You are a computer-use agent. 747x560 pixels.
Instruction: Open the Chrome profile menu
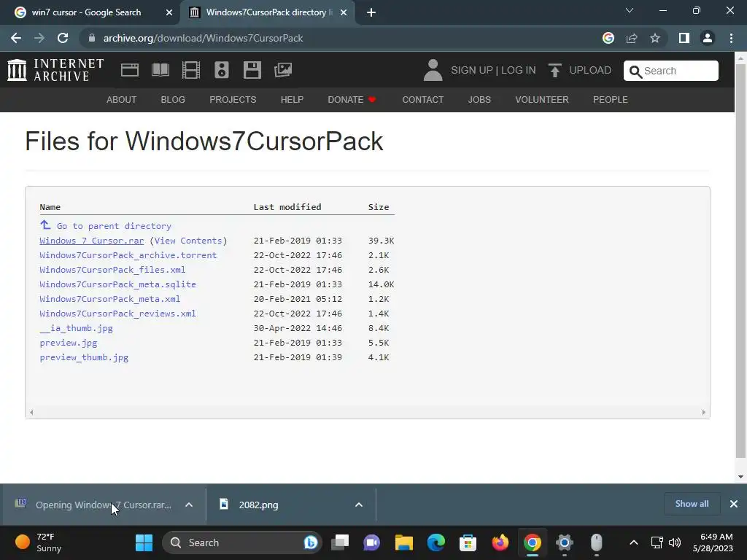click(708, 38)
